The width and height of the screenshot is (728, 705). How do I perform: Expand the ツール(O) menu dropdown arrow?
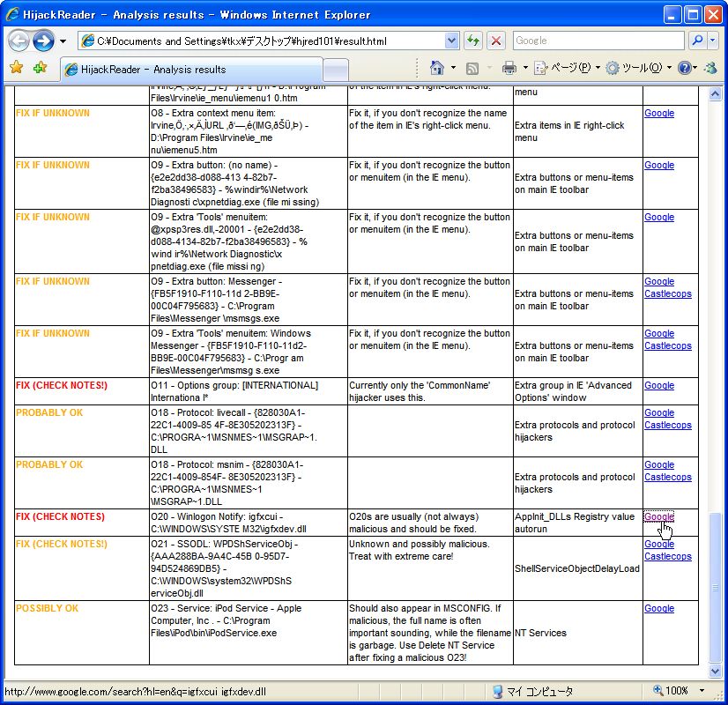669,68
